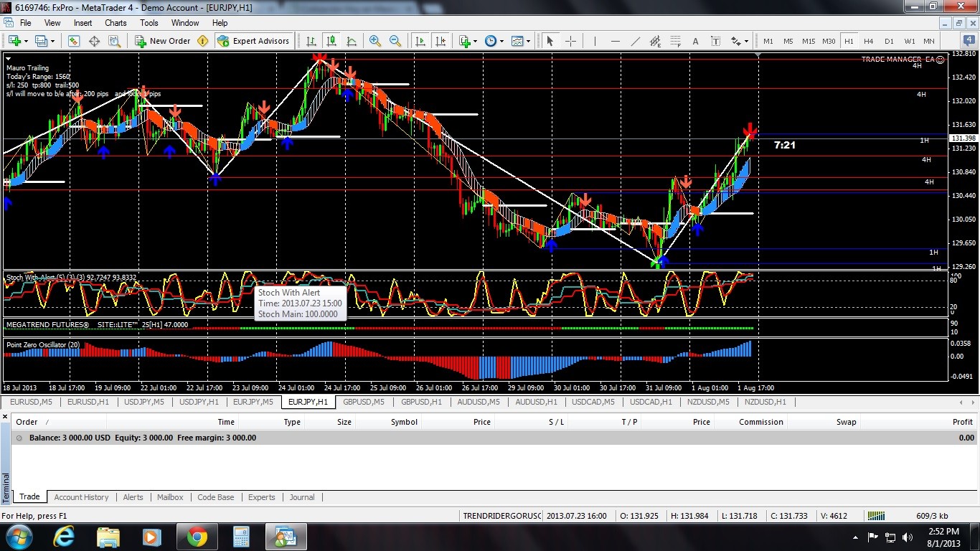980x551 pixels.
Task: Expand the Periodicity dropdown arrow
Action: point(501,42)
